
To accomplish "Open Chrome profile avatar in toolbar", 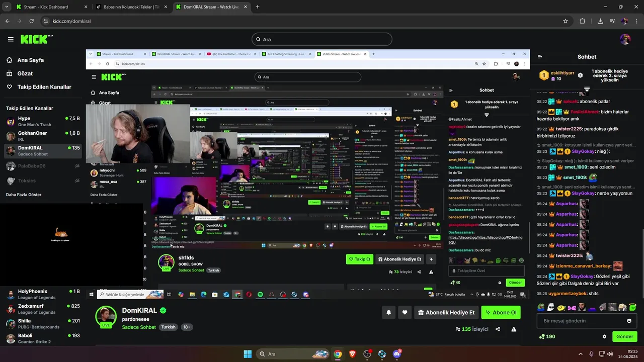I will tap(624, 21).
